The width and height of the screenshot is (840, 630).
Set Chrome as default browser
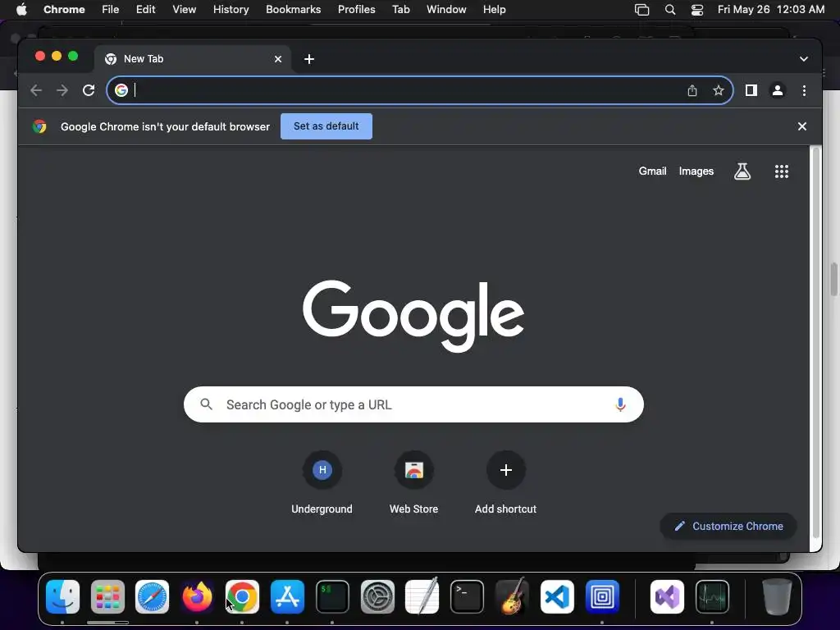point(326,126)
